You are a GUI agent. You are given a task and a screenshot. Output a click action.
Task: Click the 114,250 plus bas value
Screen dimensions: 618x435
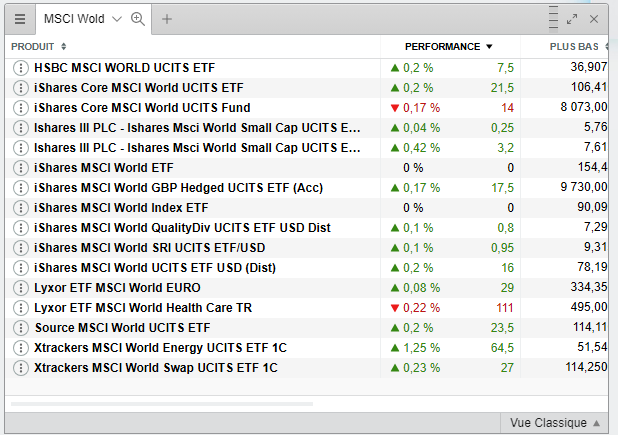coord(586,367)
